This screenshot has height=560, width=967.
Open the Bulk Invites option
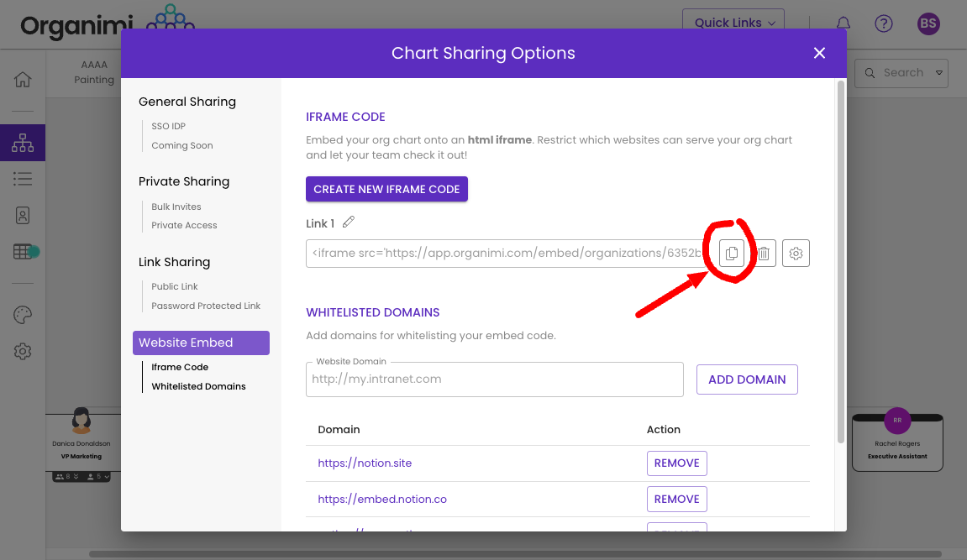(176, 207)
